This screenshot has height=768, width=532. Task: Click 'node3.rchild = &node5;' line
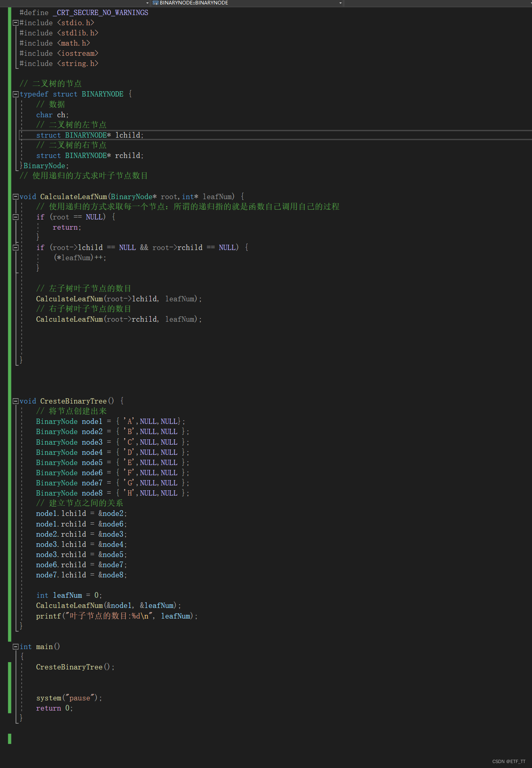coord(81,555)
